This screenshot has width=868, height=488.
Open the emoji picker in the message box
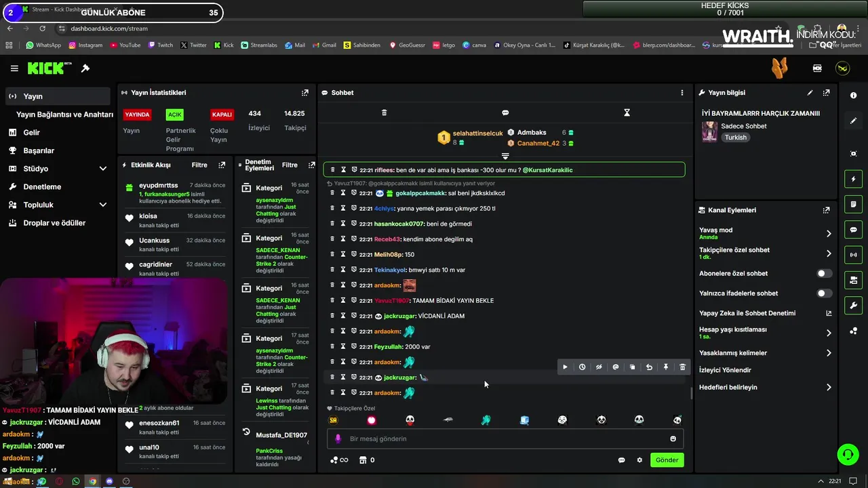(x=673, y=439)
